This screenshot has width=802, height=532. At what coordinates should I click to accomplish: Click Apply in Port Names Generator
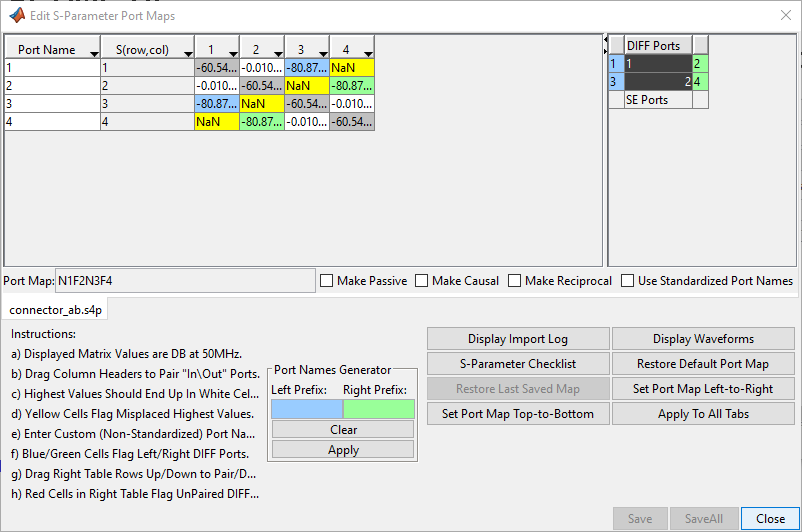pyautogui.click(x=343, y=450)
